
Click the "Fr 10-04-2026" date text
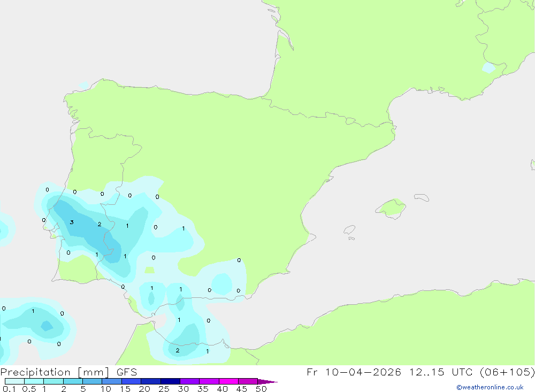(354, 372)
